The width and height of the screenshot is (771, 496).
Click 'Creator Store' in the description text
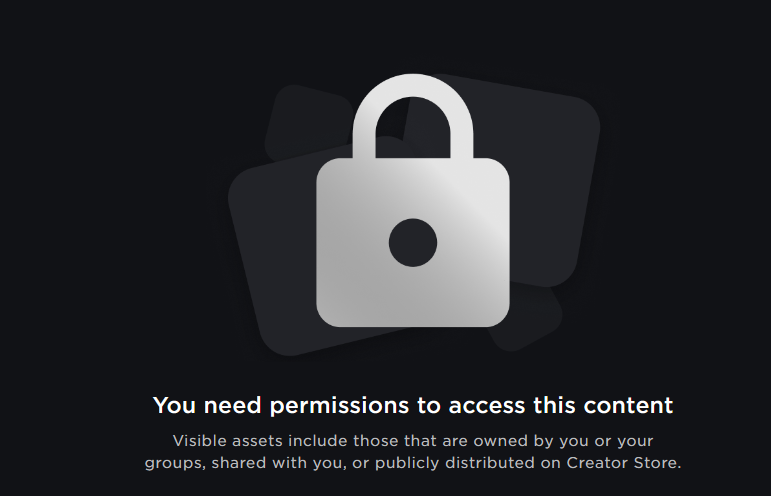click(x=623, y=463)
